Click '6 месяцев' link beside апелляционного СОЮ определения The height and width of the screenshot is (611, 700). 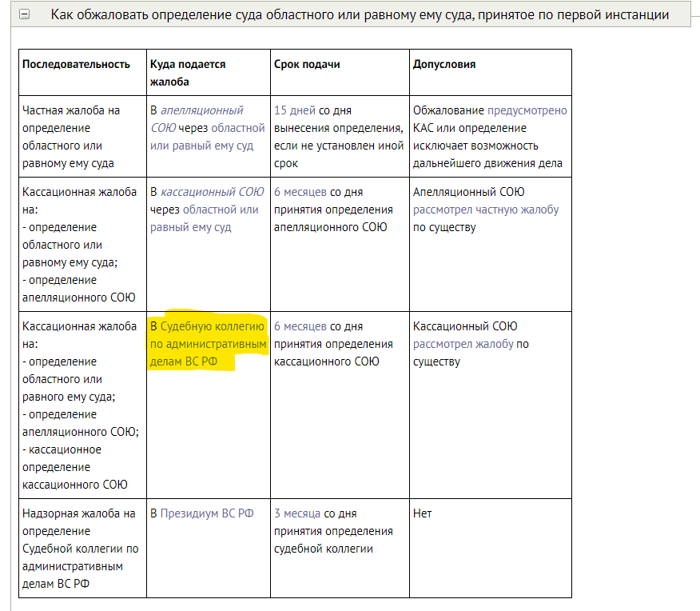coord(300,192)
